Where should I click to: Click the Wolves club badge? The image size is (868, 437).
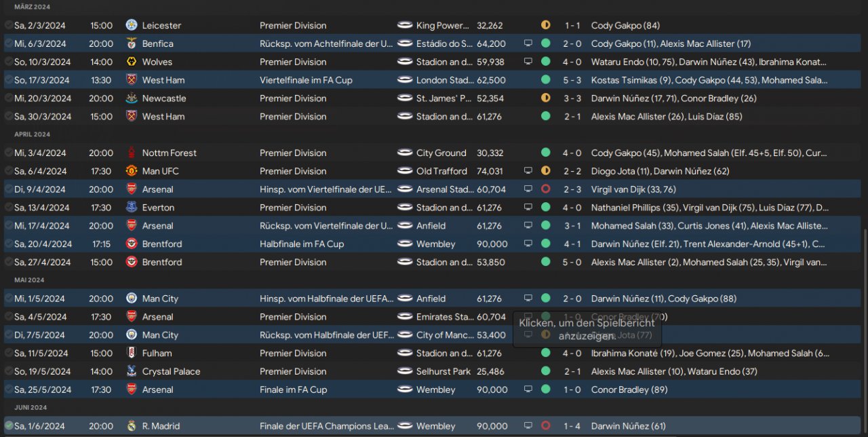[132, 62]
